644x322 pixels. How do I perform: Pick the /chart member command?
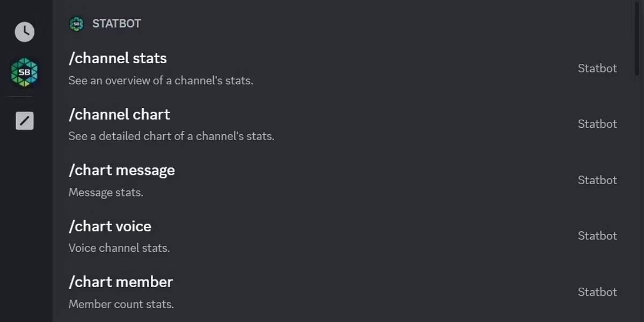pos(120,282)
